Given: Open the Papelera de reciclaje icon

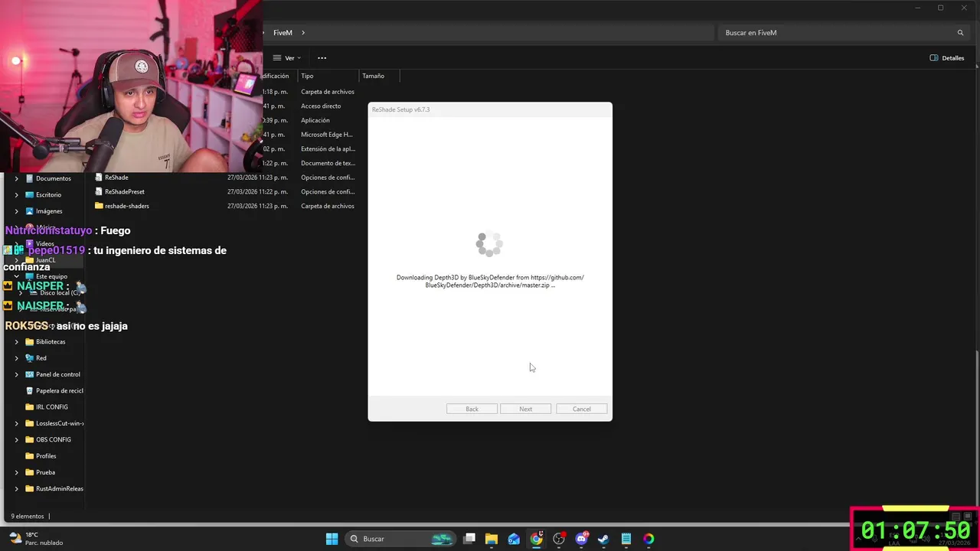Looking at the screenshot, I should tap(29, 390).
